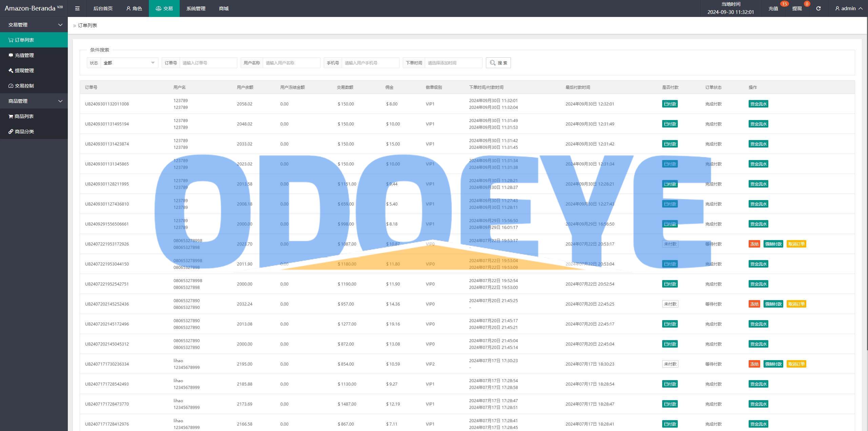
Task: Click 资金流水 for order UB2409301132011008
Action: point(758,104)
